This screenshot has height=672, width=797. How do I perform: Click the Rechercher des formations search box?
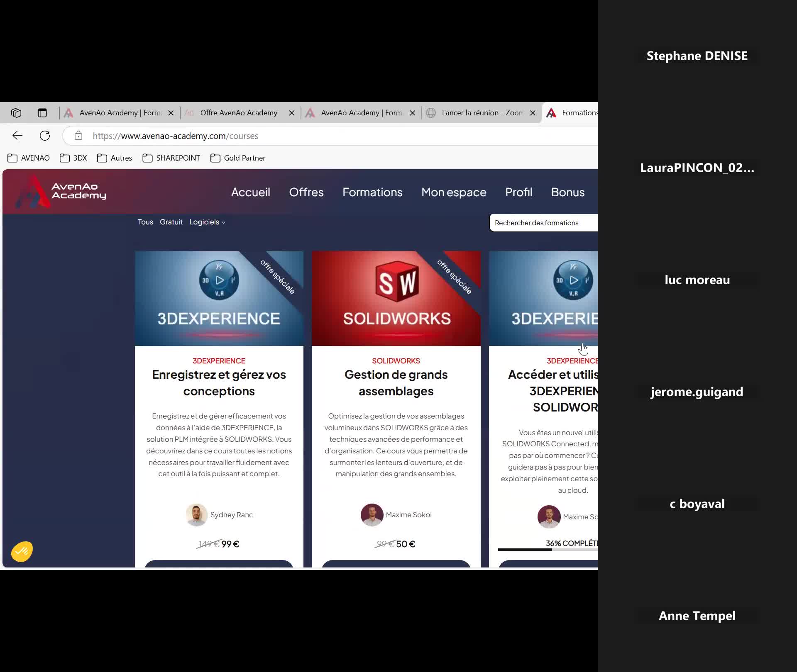click(x=544, y=223)
